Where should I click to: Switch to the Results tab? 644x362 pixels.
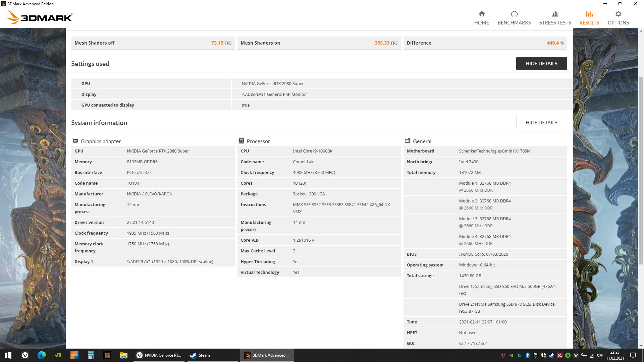pyautogui.click(x=589, y=18)
